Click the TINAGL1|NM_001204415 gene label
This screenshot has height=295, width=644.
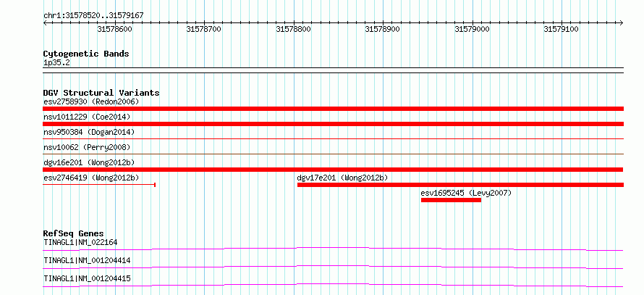click(x=87, y=279)
